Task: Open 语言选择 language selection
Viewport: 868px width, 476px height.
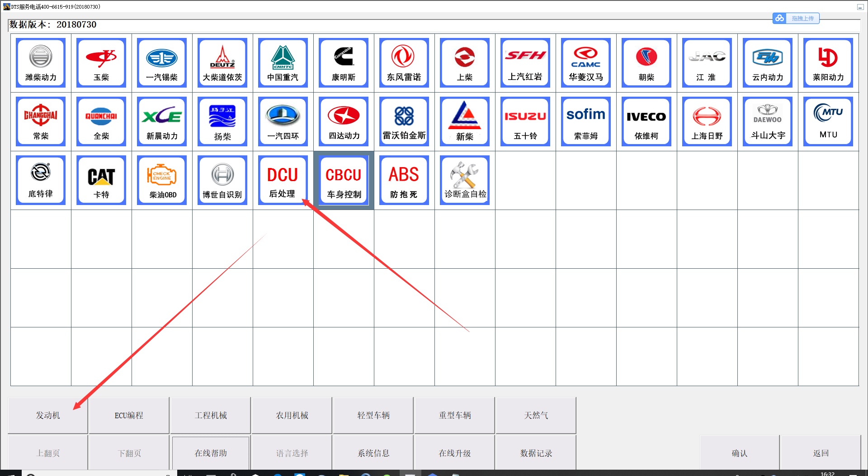Action: pos(292,453)
